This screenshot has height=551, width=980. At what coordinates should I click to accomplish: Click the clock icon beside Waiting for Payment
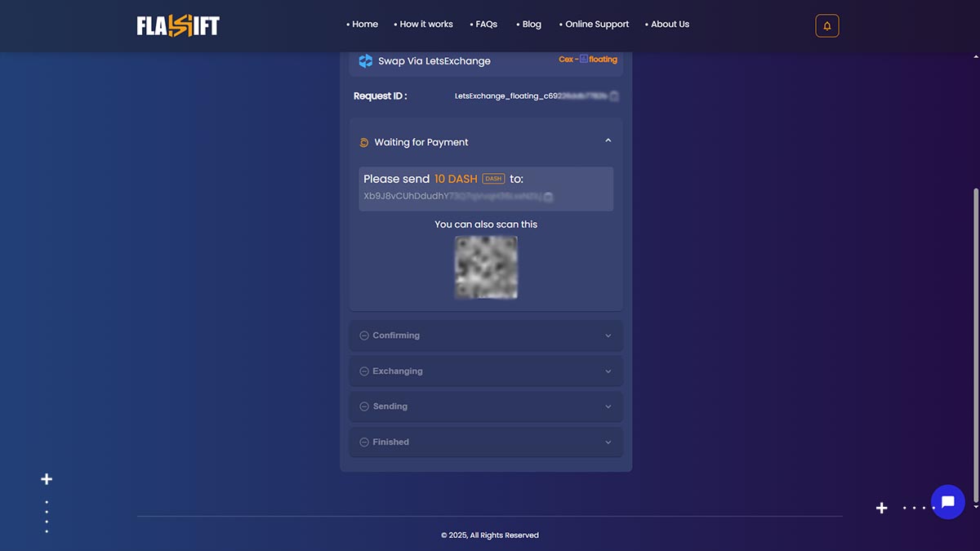click(363, 141)
